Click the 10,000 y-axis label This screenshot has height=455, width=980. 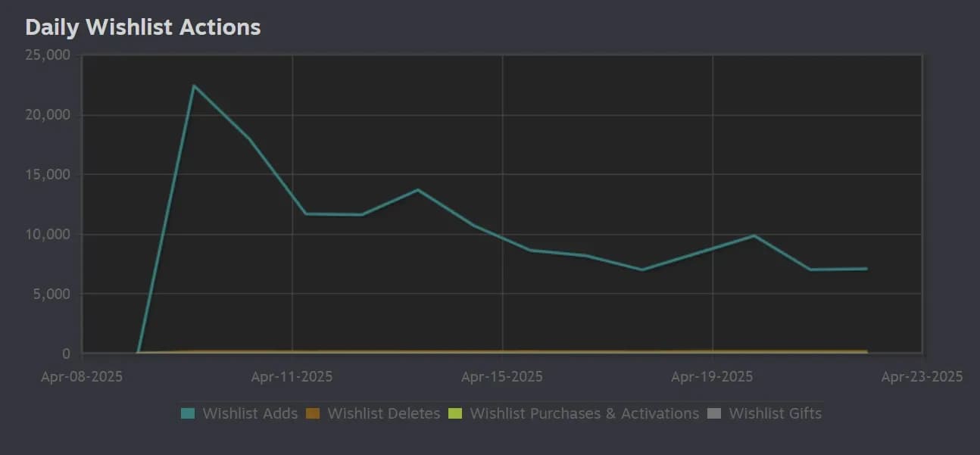click(48, 234)
